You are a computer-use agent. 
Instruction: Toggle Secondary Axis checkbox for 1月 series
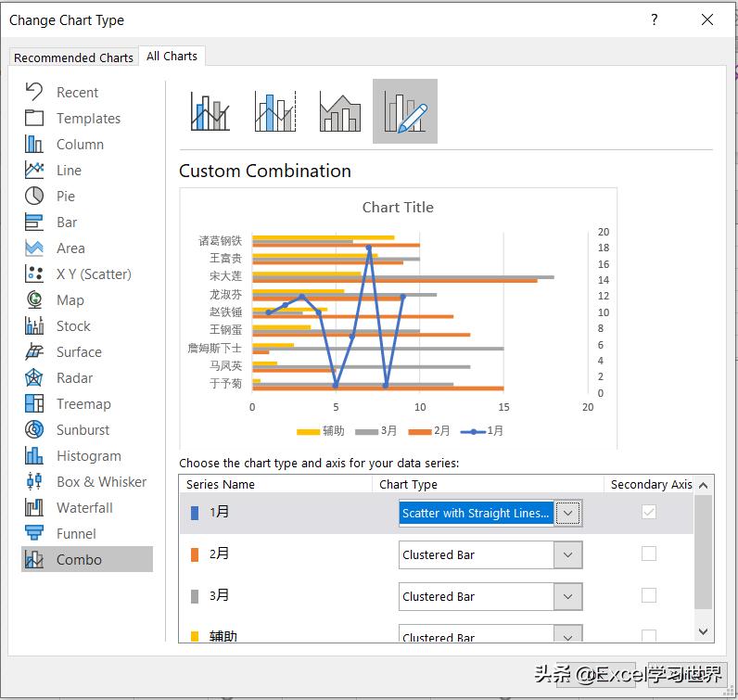point(649,512)
